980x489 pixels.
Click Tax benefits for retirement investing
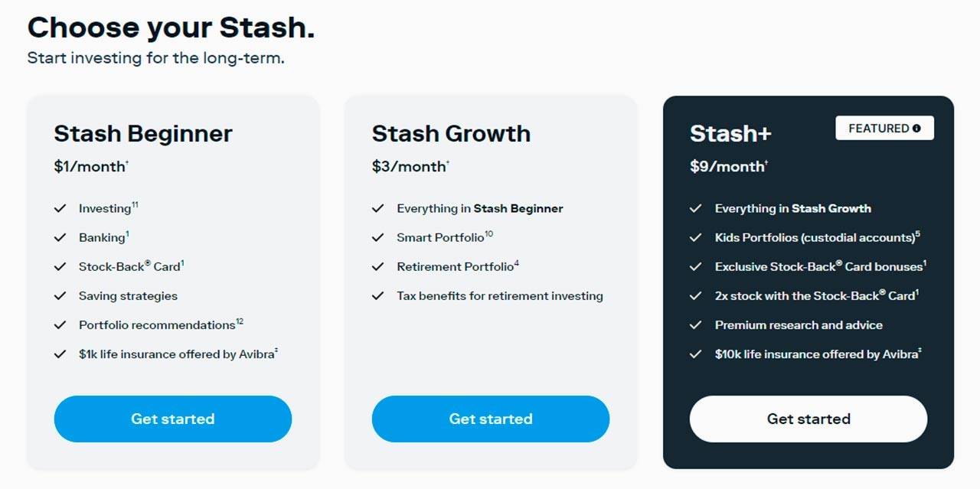pyautogui.click(x=500, y=295)
